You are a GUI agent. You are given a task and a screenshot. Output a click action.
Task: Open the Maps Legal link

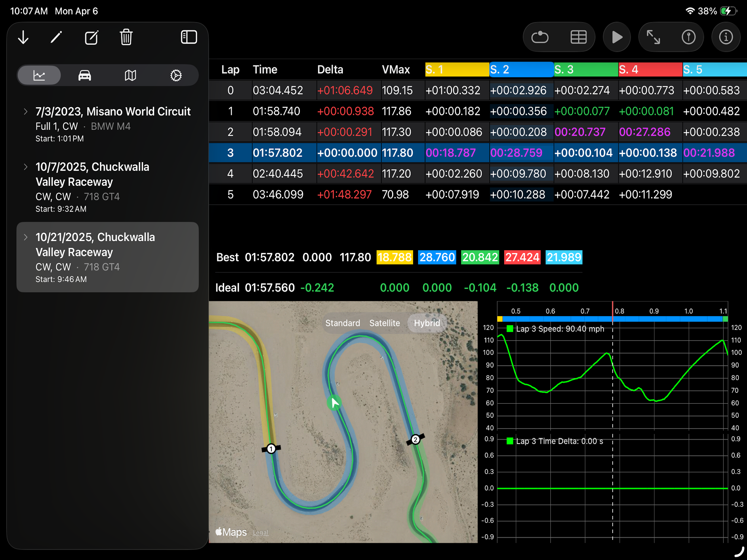click(260, 533)
